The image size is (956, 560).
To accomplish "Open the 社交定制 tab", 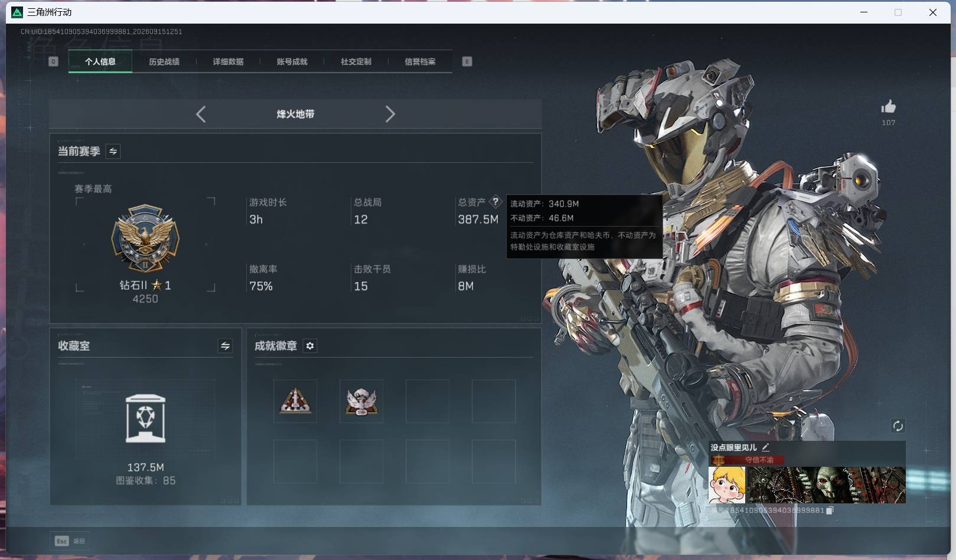I will click(x=356, y=61).
